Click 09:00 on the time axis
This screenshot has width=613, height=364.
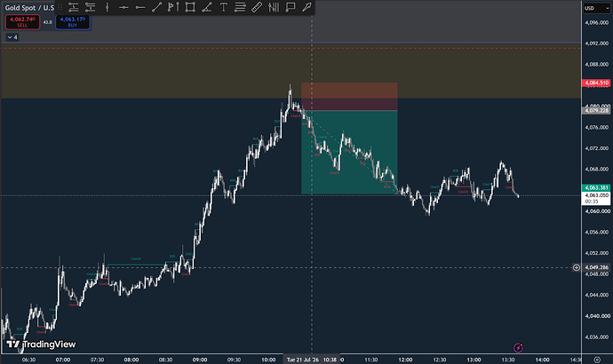(x=200, y=360)
